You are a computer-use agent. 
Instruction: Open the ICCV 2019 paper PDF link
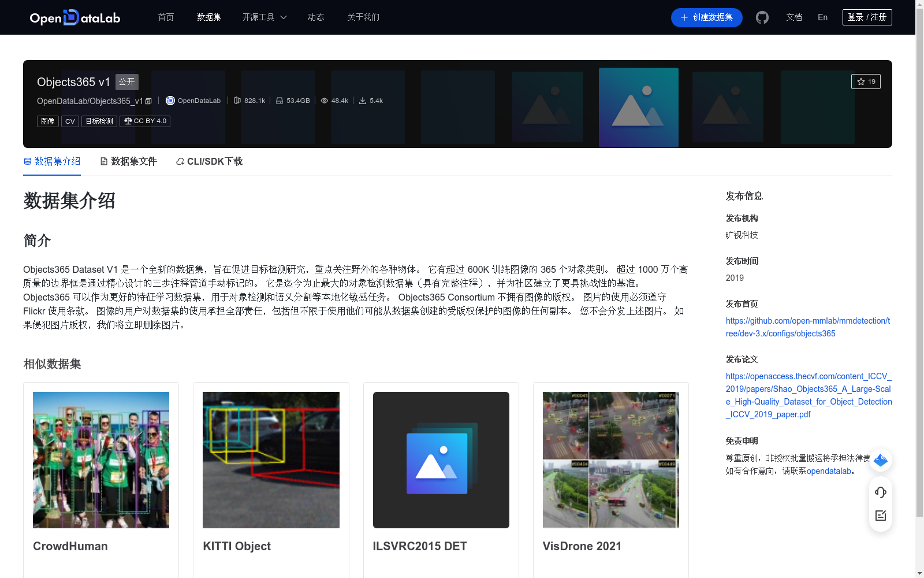point(808,395)
